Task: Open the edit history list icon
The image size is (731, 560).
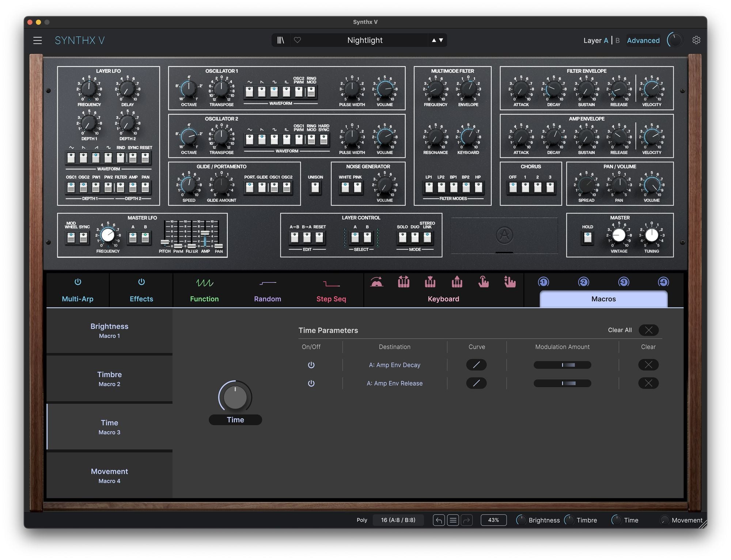Action: click(x=453, y=520)
